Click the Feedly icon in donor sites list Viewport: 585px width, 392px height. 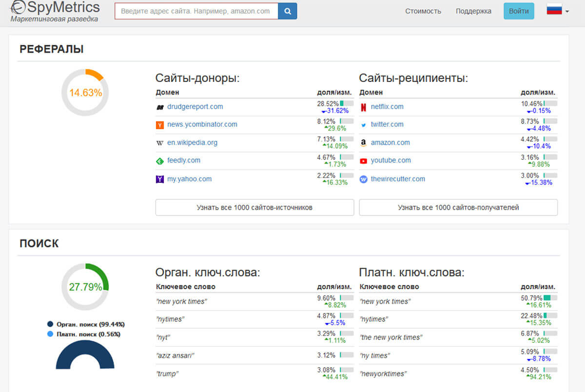tap(159, 160)
